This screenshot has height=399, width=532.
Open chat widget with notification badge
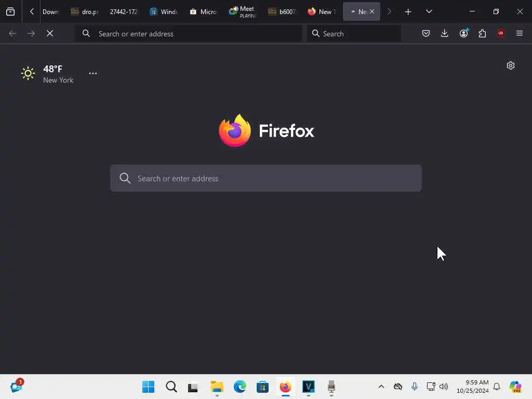[x=16, y=386]
